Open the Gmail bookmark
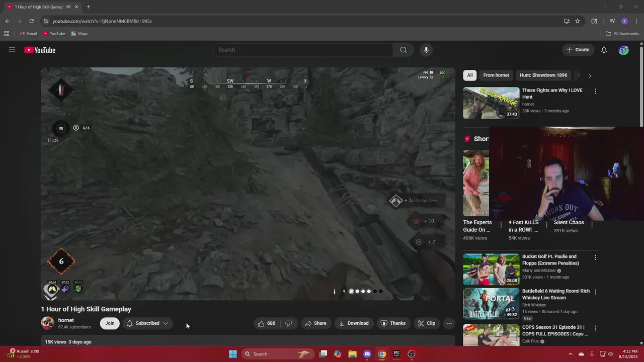Viewport: 644px width, 362px height. tap(28, 34)
